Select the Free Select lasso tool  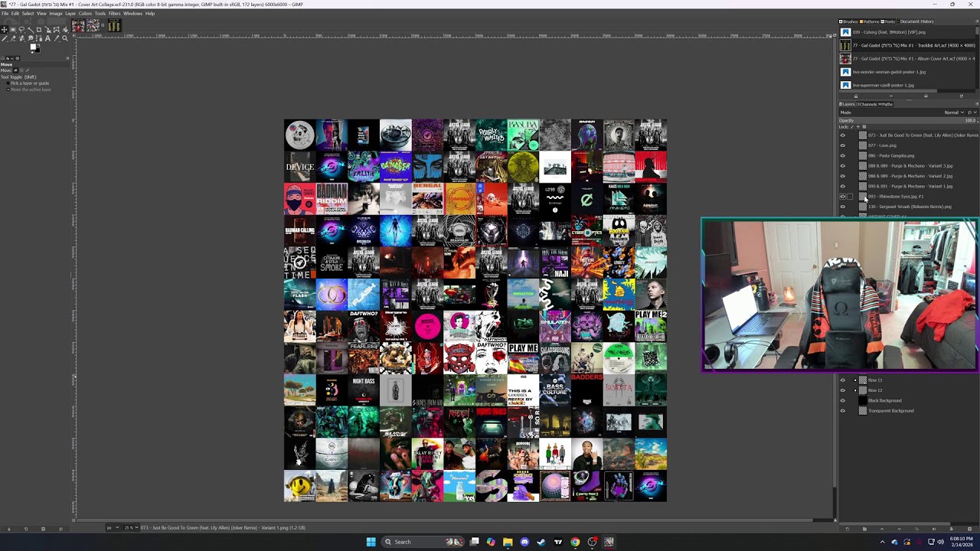pyautogui.click(x=21, y=30)
